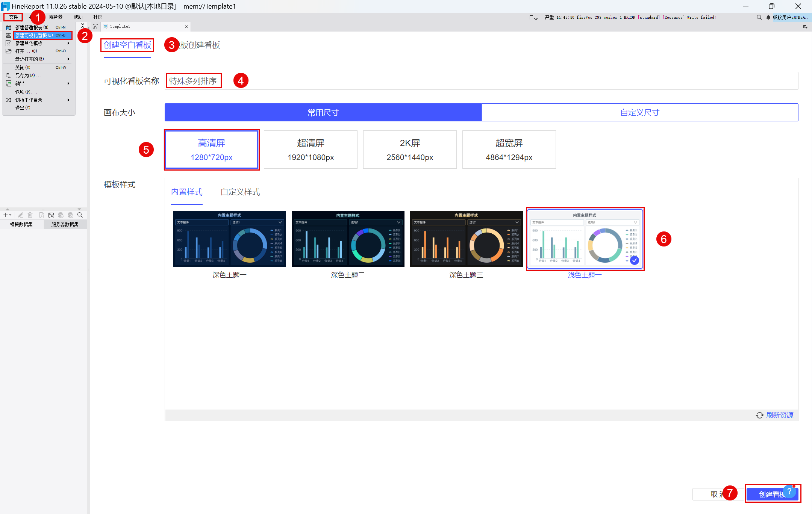This screenshot has width=812, height=514.
Task: Switch to the 自定义样式 tab
Action: [x=240, y=192]
